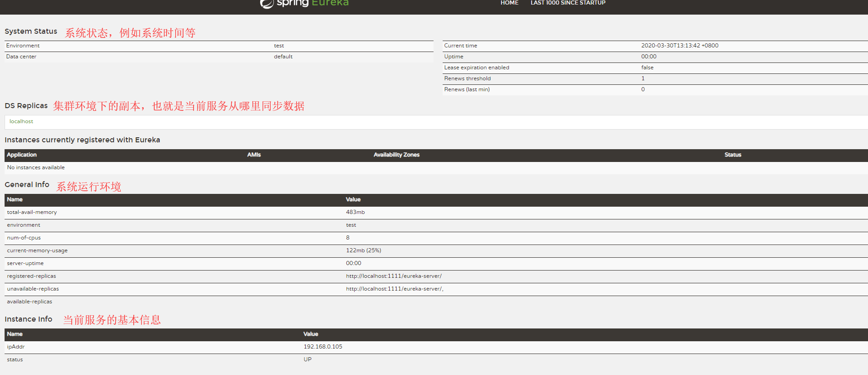This screenshot has height=375, width=868.
Task: Click the total-avail-memory row name
Action: (32, 212)
